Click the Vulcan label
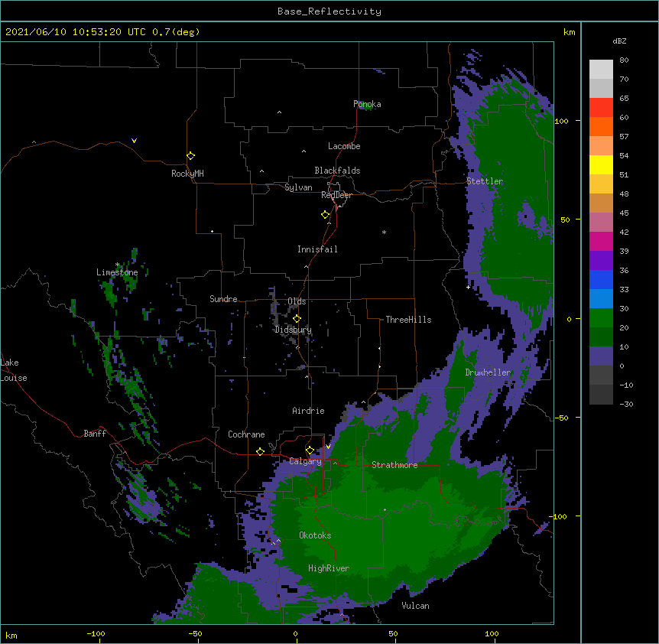This screenshot has width=659, height=644. point(415,607)
